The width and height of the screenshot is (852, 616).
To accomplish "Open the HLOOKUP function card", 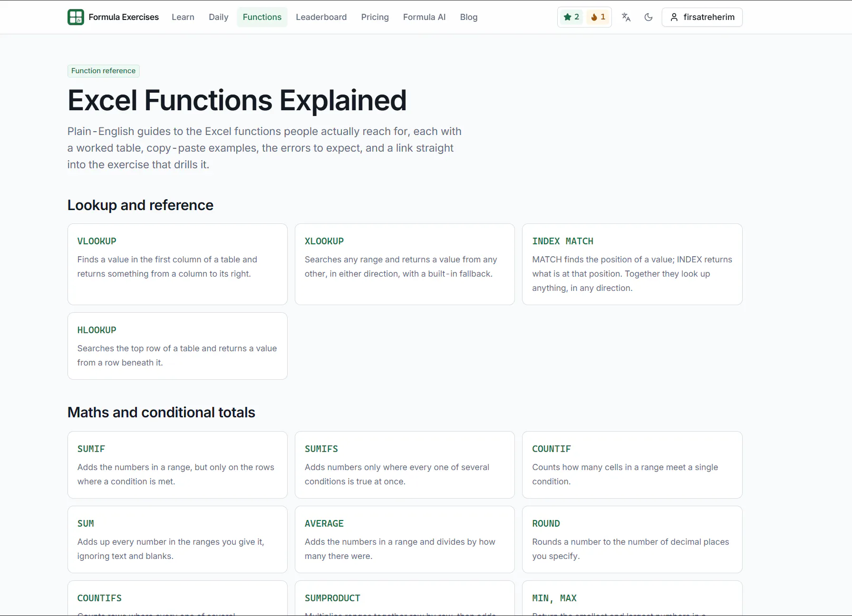I will coord(177,346).
